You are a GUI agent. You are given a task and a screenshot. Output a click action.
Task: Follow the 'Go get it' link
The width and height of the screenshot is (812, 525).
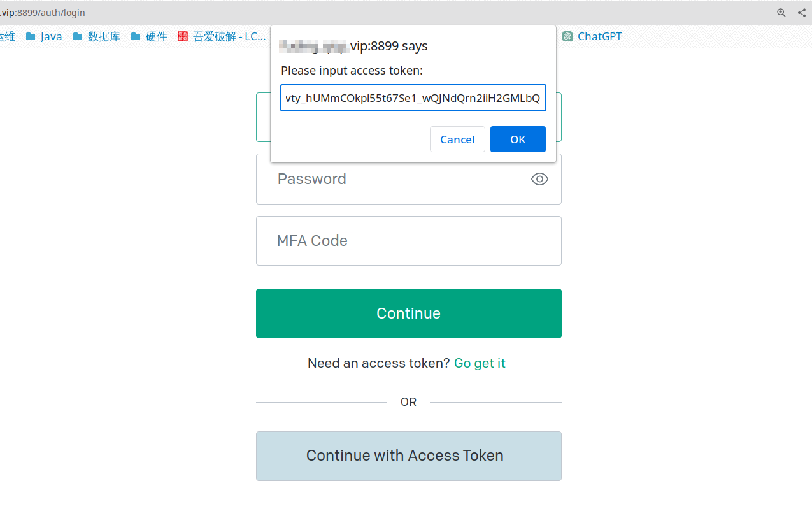(480, 363)
